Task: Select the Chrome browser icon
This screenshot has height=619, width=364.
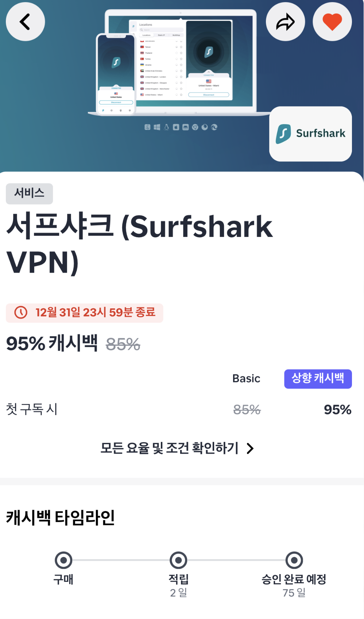Action: tap(195, 127)
